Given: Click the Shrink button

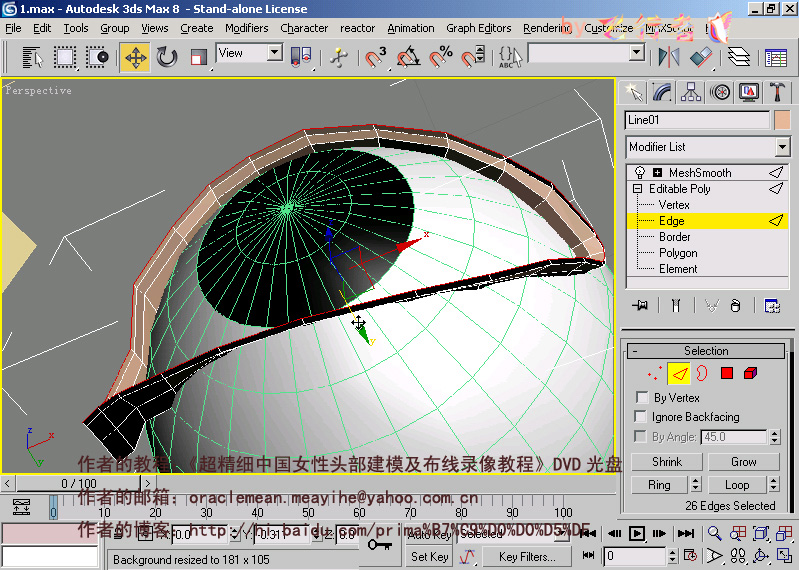Looking at the screenshot, I should [x=667, y=462].
